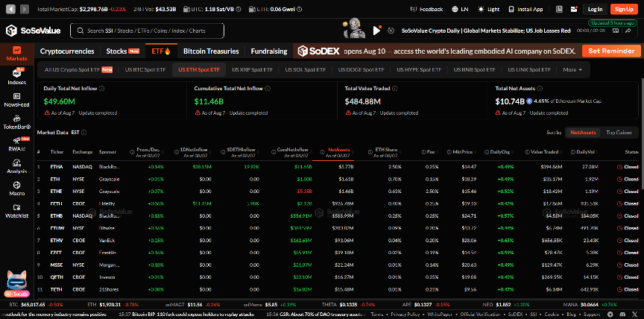Sort by Top Gainer toggle
The width and height of the screenshot is (644, 319).
tap(619, 133)
